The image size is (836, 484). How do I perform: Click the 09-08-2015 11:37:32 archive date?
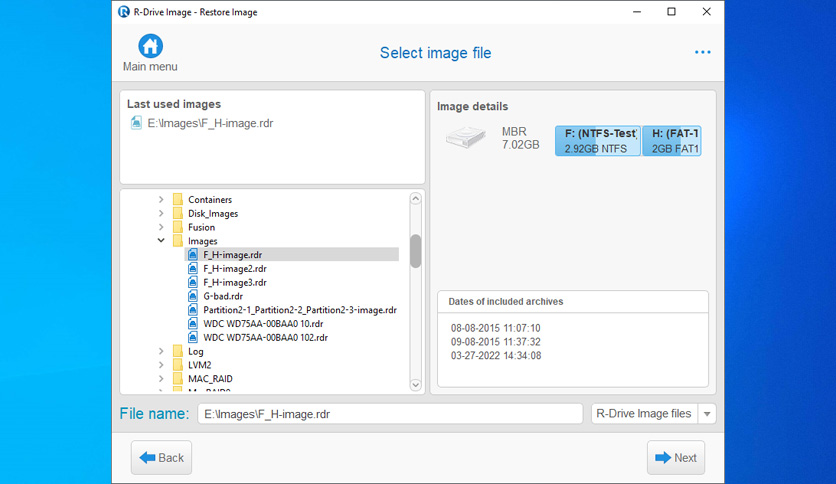[495, 342]
